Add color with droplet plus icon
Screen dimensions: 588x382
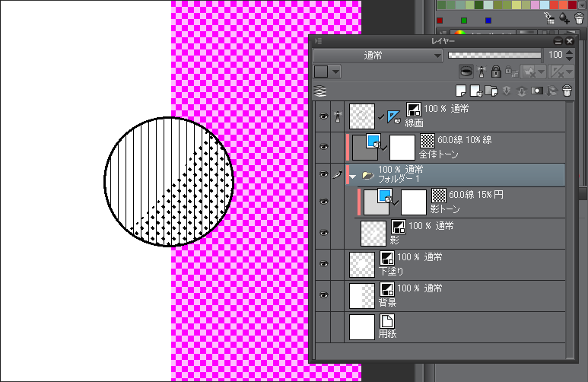[x=564, y=18]
